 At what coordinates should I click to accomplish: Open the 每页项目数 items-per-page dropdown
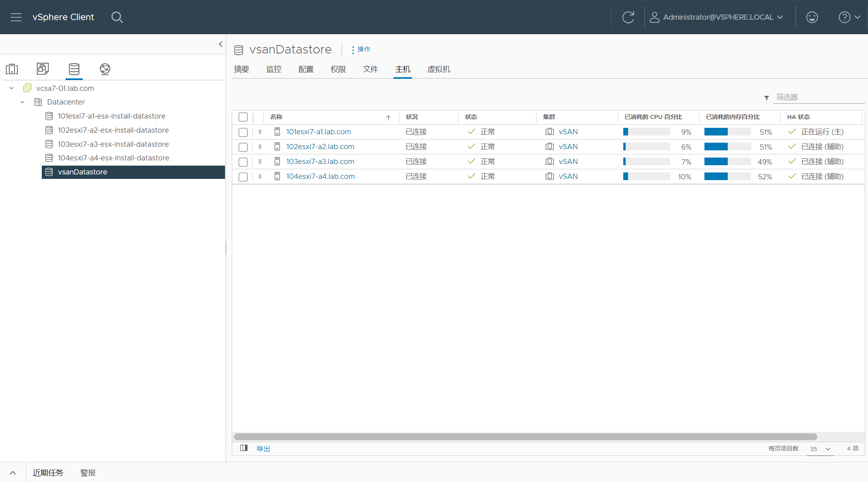[820, 449]
